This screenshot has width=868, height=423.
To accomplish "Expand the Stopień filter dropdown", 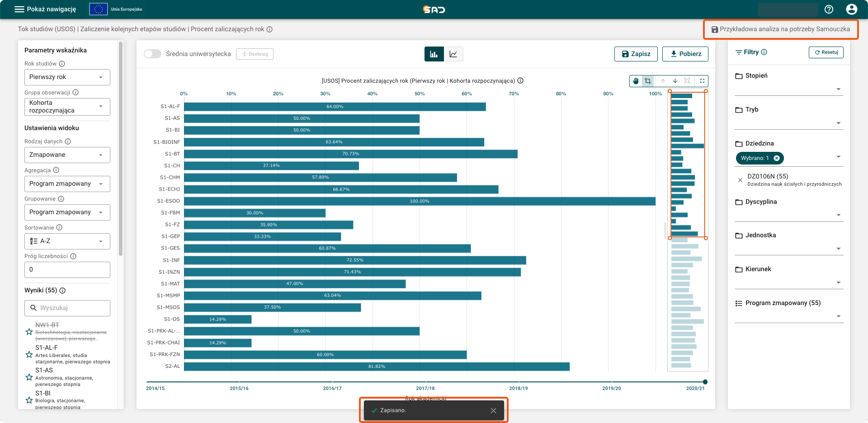I will pos(789,89).
